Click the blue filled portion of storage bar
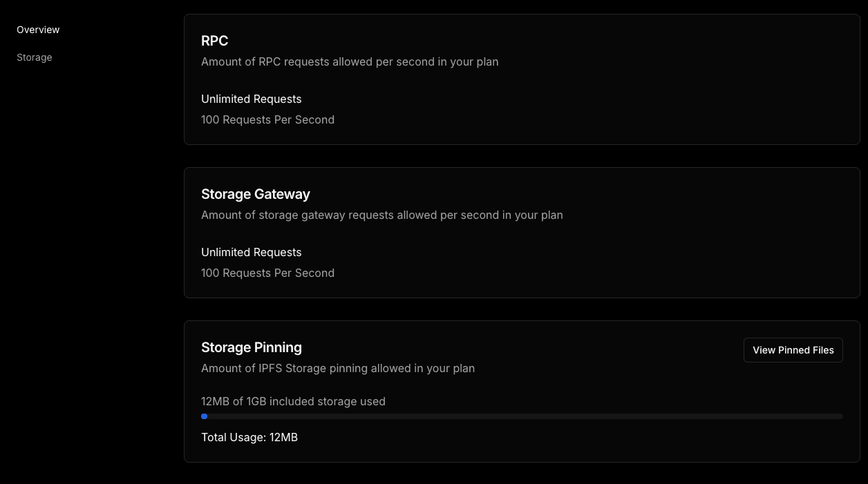 (x=205, y=416)
